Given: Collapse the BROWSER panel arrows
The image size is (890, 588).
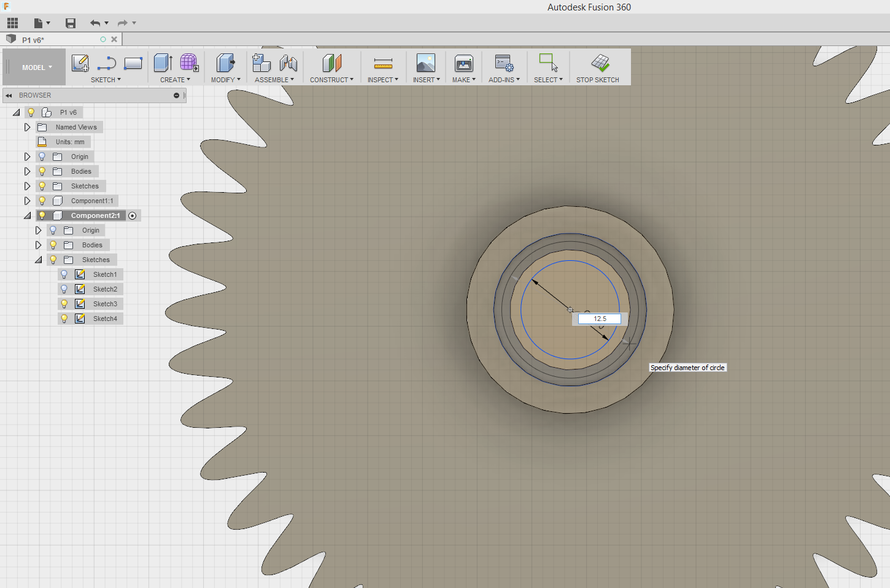Looking at the screenshot, I should click(9, 95).
